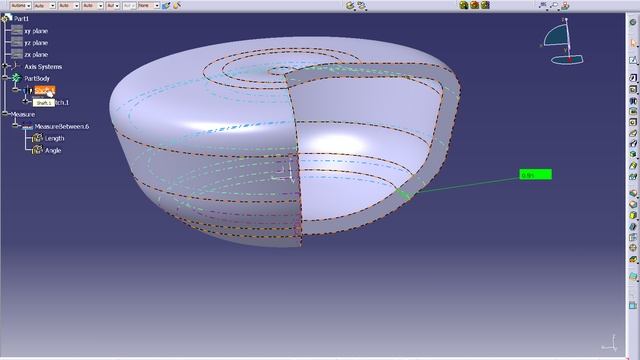Pick the Edge Fillet tool

point(633,193)
